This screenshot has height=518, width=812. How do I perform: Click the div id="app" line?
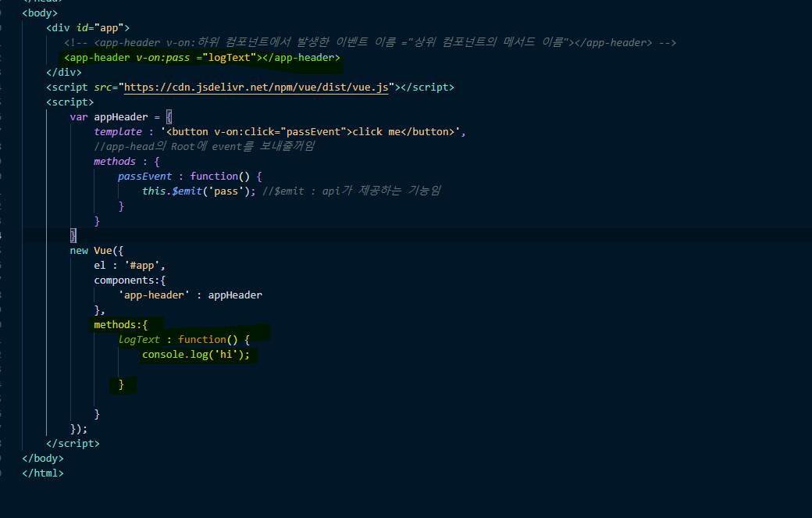tap(88, 28)
